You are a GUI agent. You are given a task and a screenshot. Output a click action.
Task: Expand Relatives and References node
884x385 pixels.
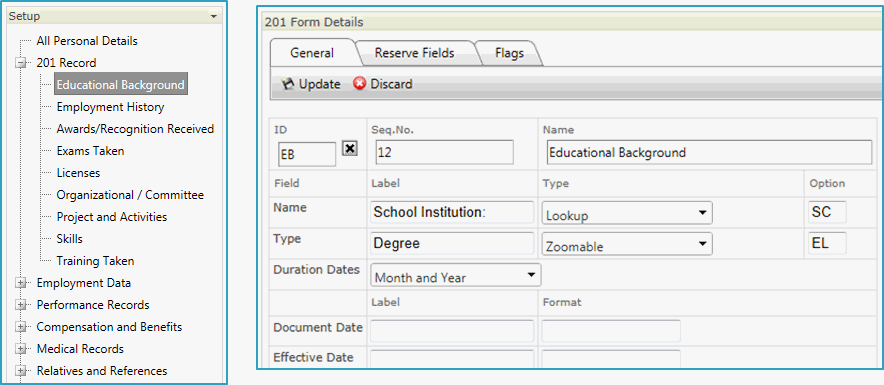tap(21, 371)
